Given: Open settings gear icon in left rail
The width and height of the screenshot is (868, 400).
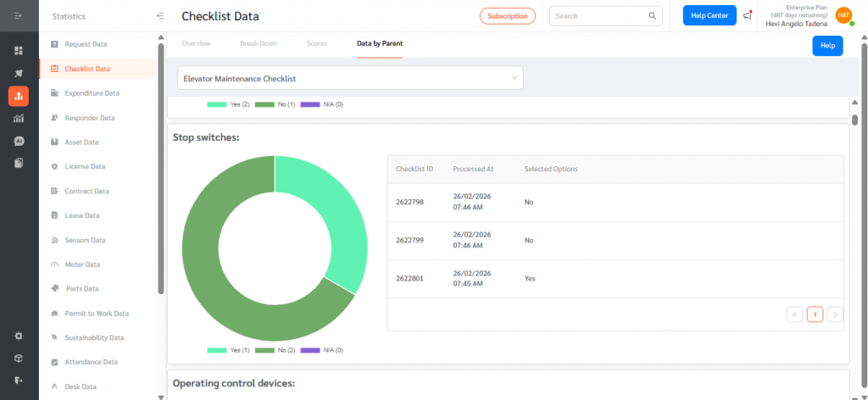Looking at the screenshot, I should [19, 336].
